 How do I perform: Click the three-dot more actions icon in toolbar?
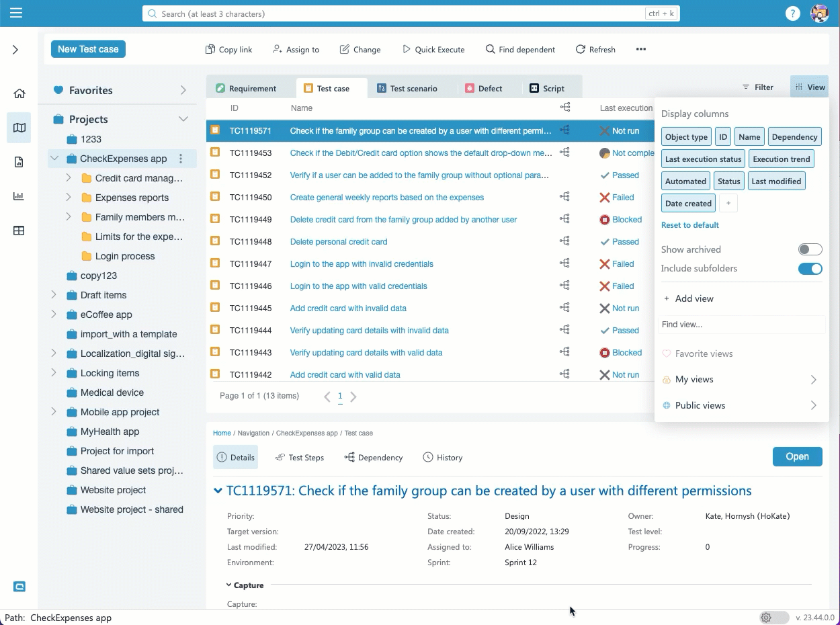pos(640,49)
